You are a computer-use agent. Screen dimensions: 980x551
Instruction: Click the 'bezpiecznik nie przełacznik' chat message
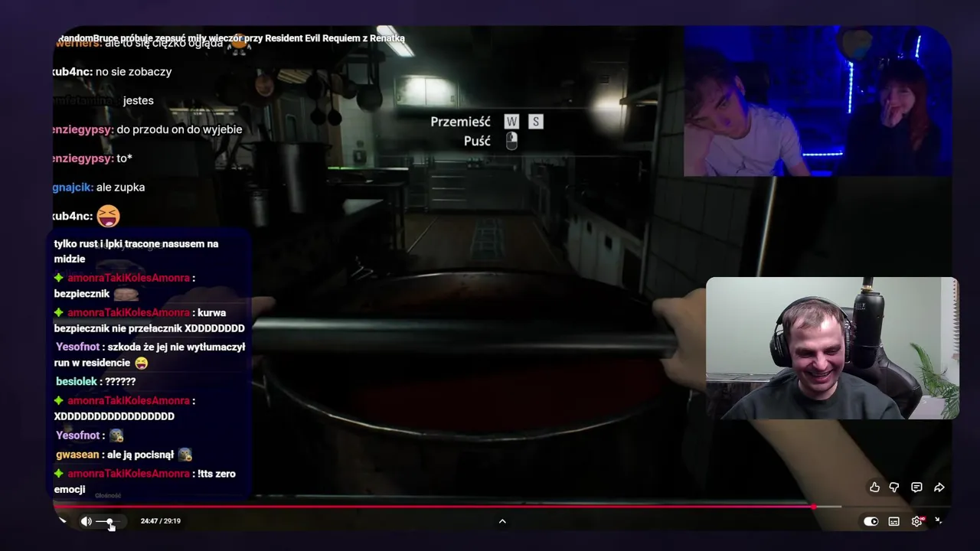(149, 321)
